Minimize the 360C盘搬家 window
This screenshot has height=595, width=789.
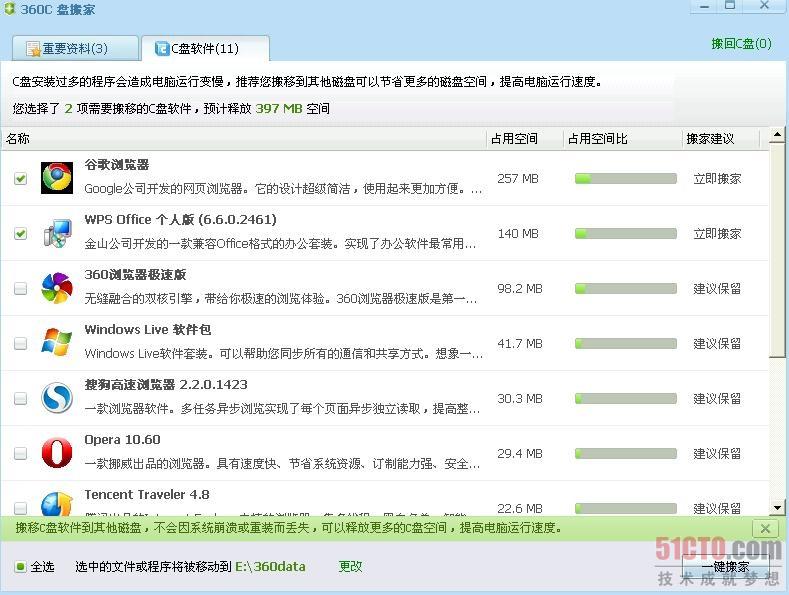coord(704,7)
